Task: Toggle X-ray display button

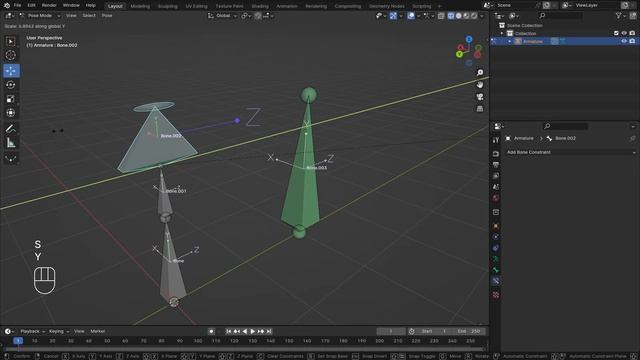Action: pyautogui.click(x=441, y=16)
